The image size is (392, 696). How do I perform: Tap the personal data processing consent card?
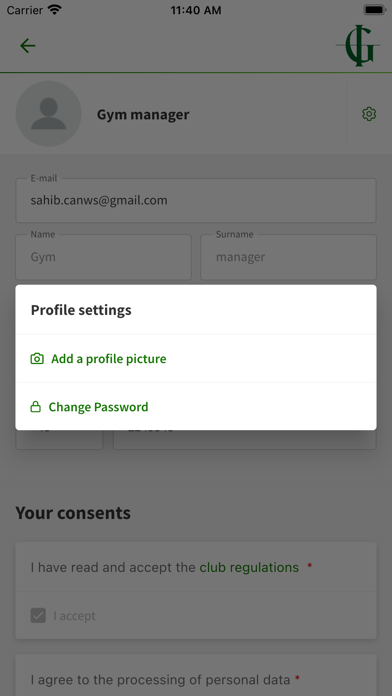click(196, 675)
